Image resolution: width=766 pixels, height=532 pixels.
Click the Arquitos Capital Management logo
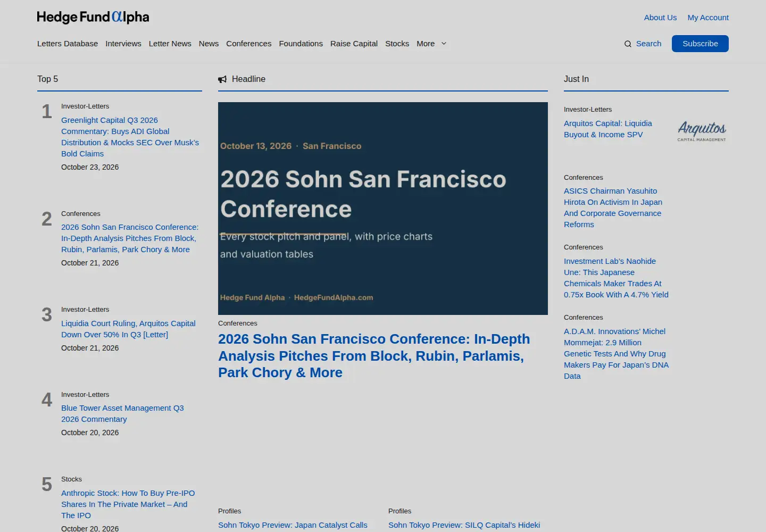tap(702, 131)
